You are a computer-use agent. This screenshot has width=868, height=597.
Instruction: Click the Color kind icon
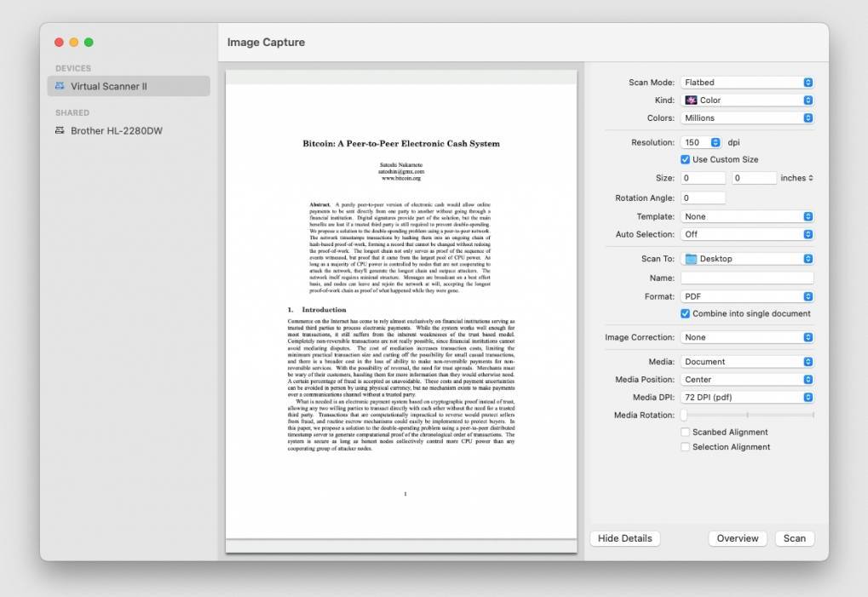[x=691, y=100]
